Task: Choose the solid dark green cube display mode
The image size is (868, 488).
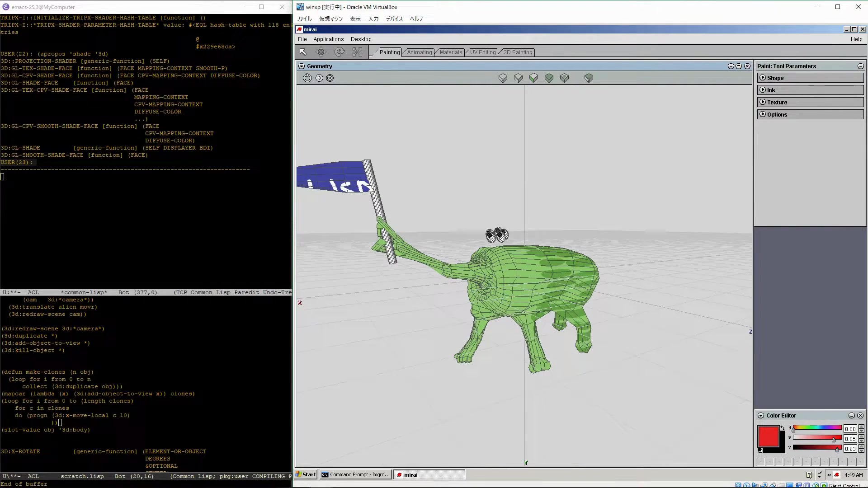Action: click(549, 78)
